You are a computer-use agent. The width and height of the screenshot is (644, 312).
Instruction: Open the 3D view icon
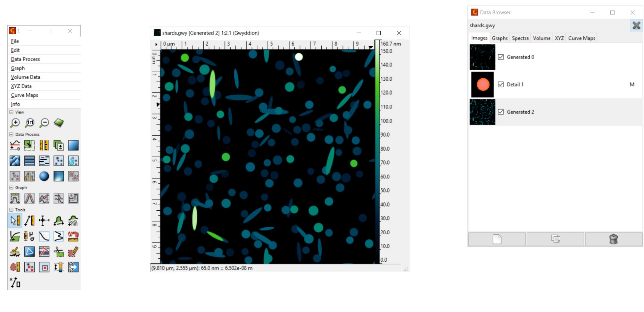coord(59,123)
